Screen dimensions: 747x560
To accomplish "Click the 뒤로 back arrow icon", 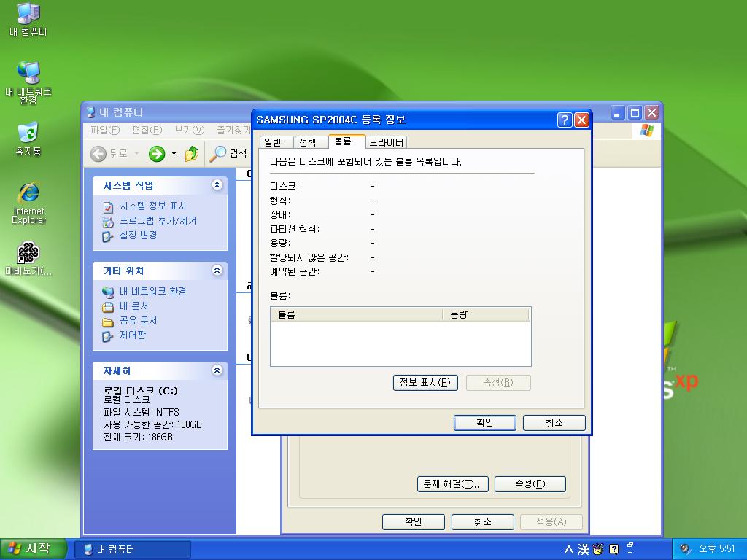I will 98,154.
